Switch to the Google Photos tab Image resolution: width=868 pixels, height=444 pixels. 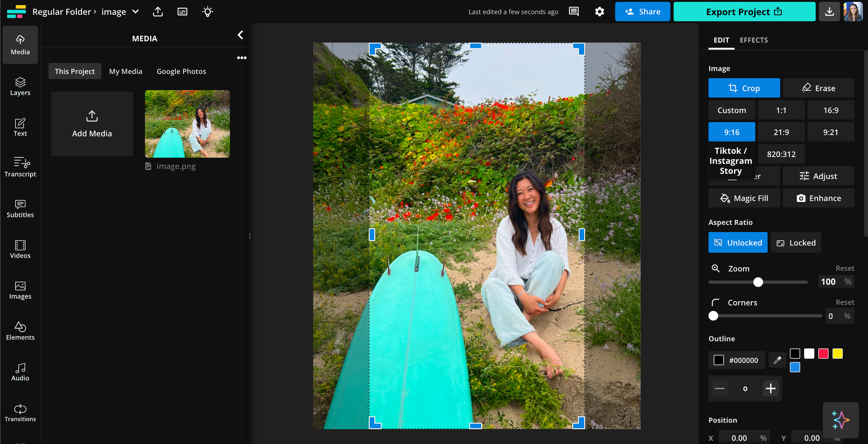coord(181,71)
